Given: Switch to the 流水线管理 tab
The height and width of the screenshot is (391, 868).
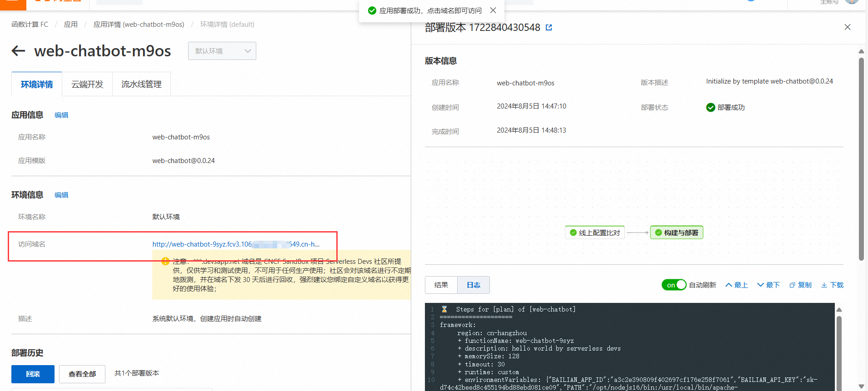Looking at the screenshot, I should (141, 84).
